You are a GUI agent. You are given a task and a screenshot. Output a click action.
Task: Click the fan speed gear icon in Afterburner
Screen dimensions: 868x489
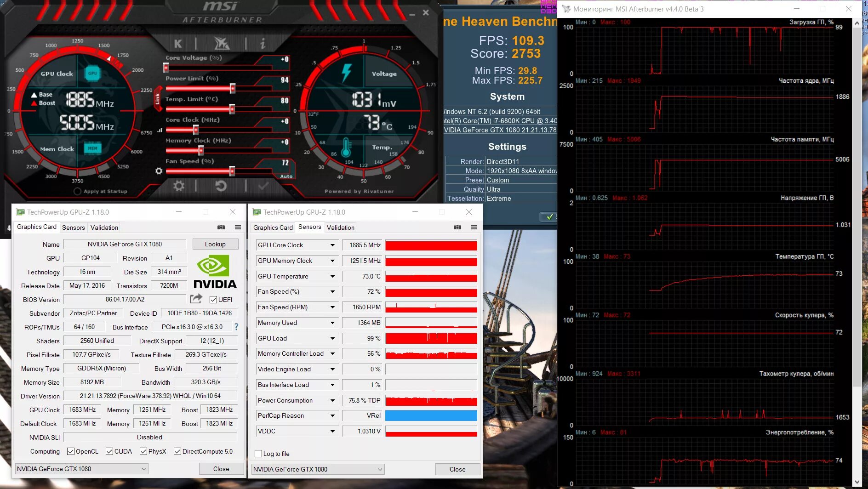click(159, 171)
